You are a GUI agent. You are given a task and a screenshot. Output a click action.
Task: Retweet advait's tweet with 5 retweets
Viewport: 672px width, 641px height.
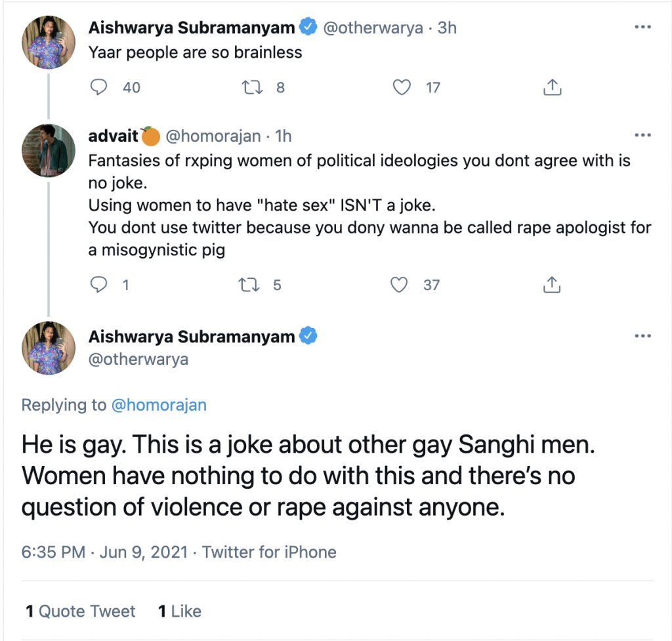pyautogui.click(x=249, y=285)
